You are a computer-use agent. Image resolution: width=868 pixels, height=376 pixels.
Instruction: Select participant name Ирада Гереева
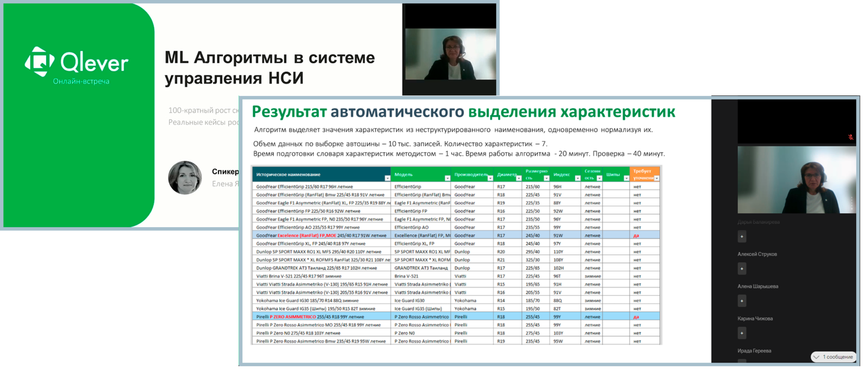point(754,351)
